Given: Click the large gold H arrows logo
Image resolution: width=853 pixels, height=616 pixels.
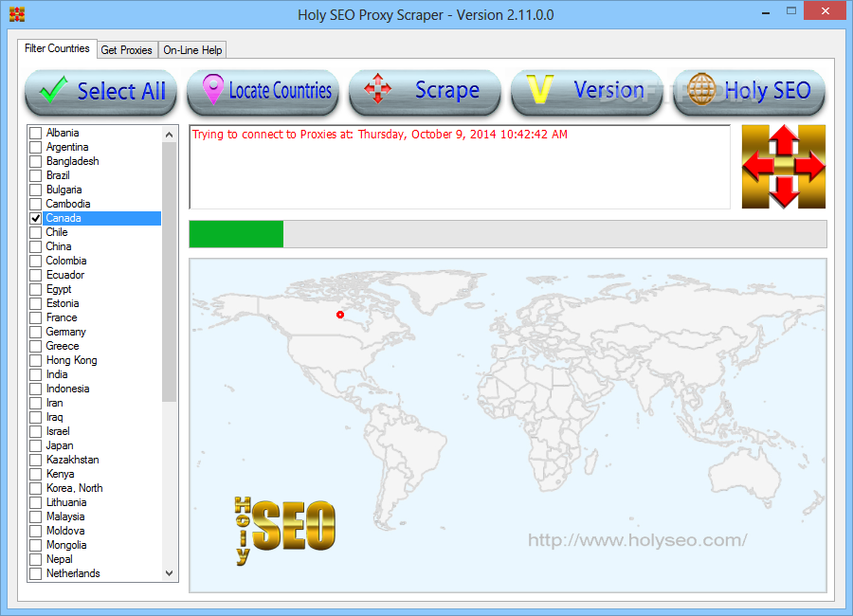Looking at the screenshot, I should click(x=784, y=167).
